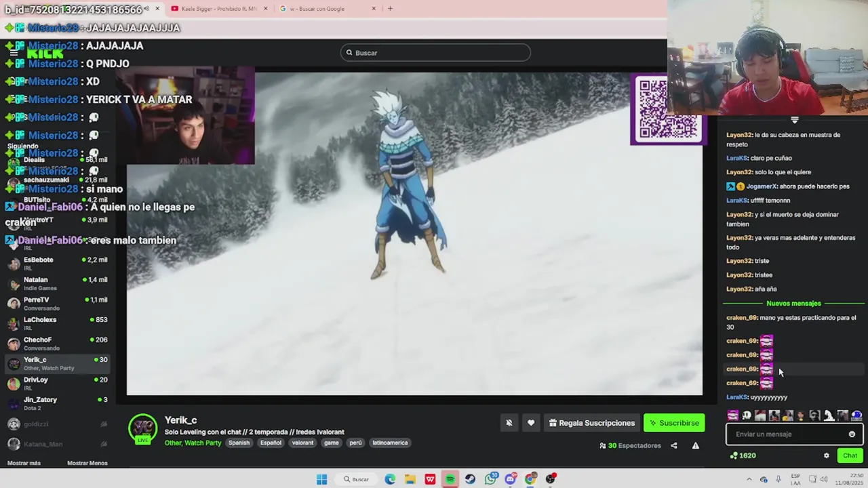The height and width of the screenshot is (488, 868).
Task: Click the report warning triangle icon
Action: [x=695, y=445]
